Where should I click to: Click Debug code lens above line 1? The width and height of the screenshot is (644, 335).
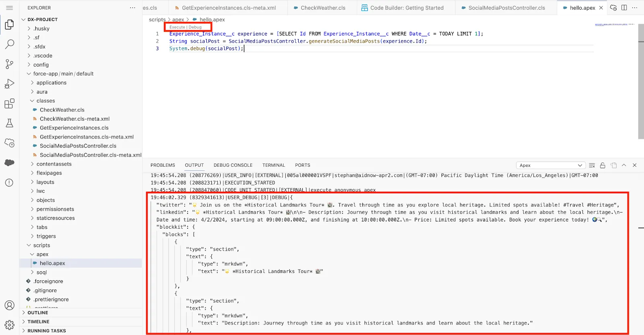click(x=195, y=27)
